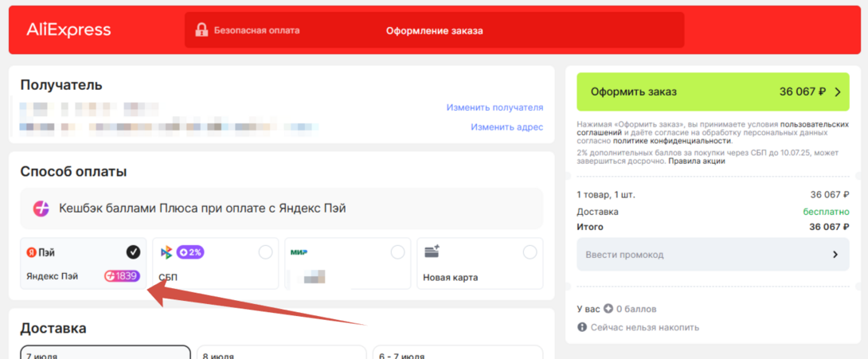Click the new card plus icon
The width and height of the screenshot is (868, 359).
click(432, 252)
